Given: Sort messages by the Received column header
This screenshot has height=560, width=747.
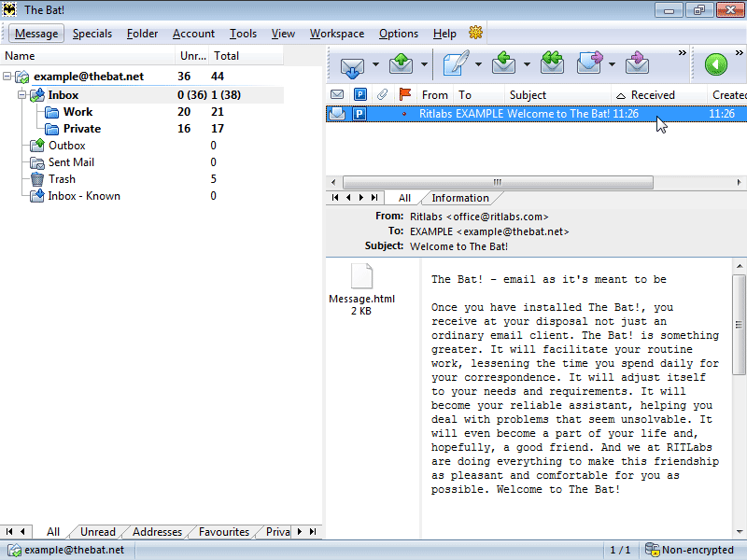Looking at the screenshot, I should [652, 94].
